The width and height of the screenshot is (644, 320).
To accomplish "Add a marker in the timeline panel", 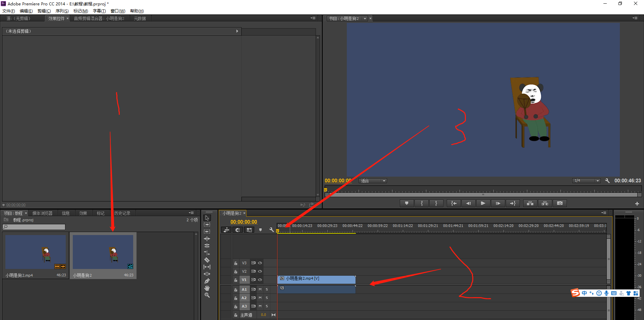I will 260,230.
